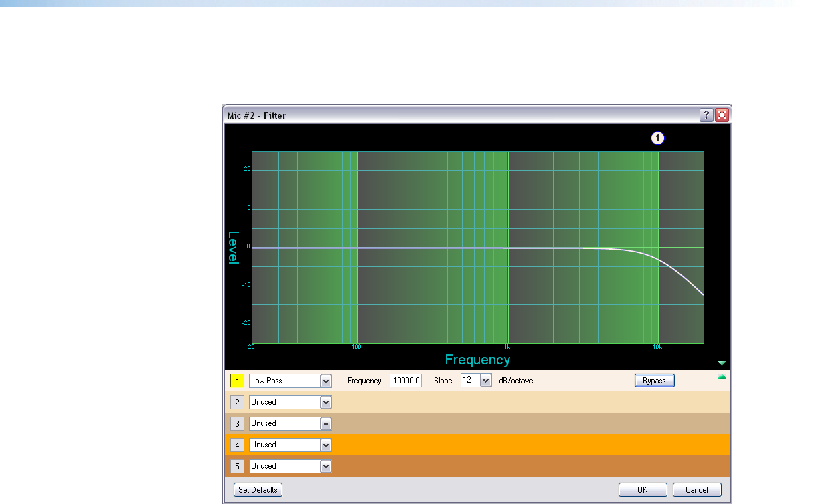The image size is (817, 504).
Task: Click the green down arrow below graph
Action: point(721,363)
